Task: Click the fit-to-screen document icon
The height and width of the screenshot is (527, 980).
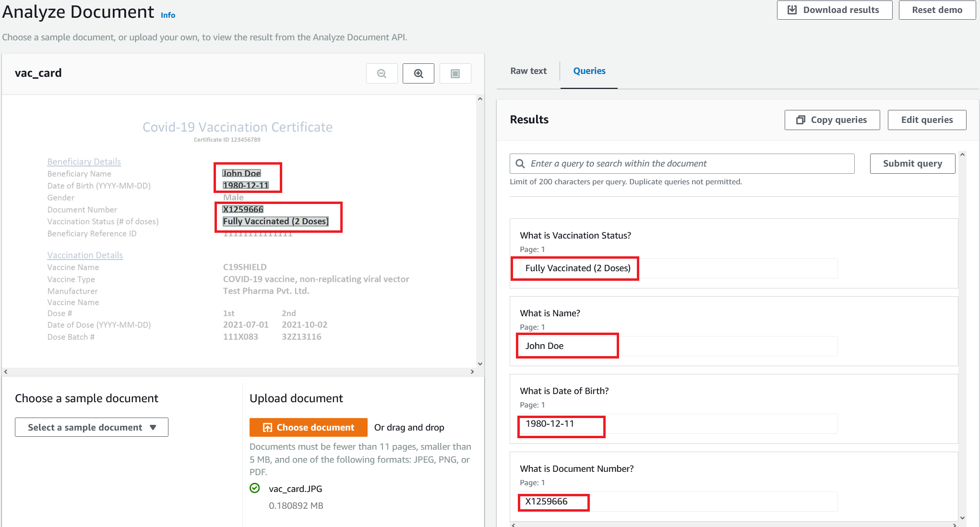Action: 455,73
